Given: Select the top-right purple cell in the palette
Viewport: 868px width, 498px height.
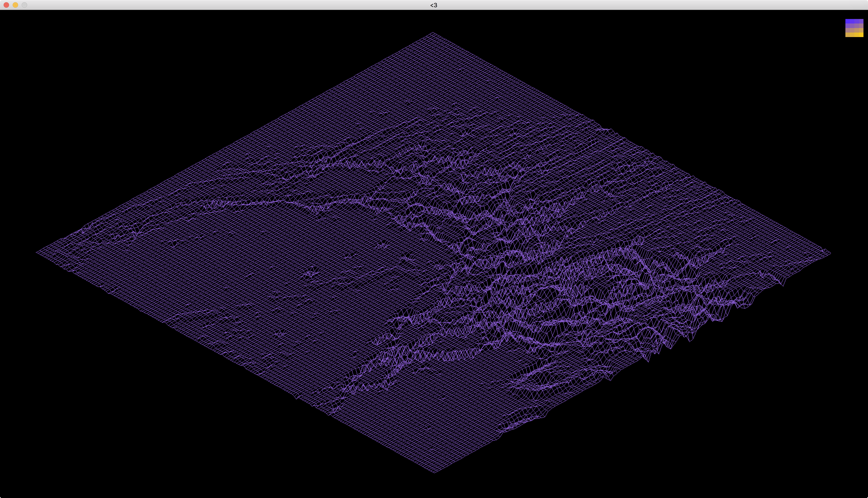Looking at the screenshot, I should coord(861,21).
